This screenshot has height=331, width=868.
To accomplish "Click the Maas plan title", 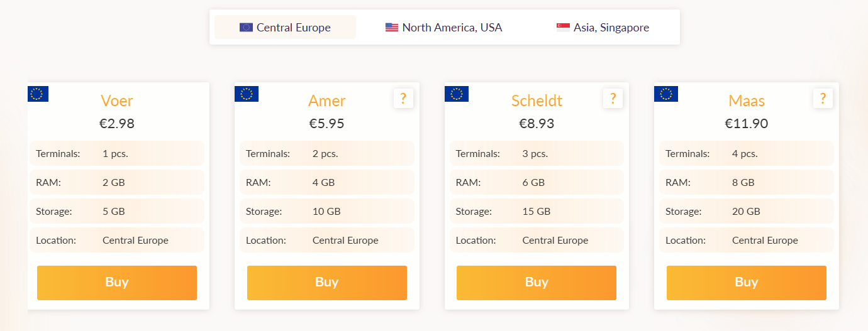I will [x=747, y=100].
